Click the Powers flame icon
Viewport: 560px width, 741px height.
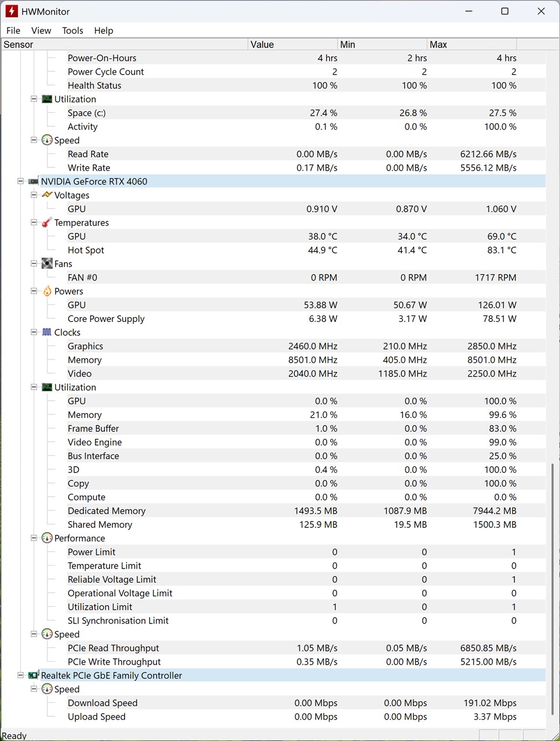[x=47, y=291]
